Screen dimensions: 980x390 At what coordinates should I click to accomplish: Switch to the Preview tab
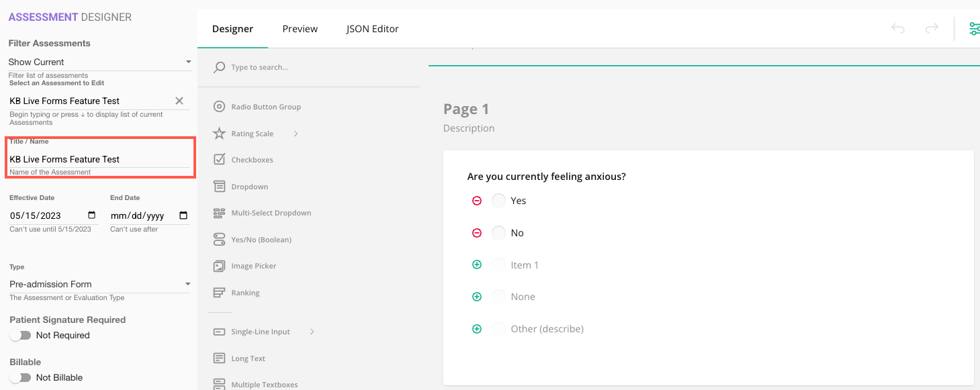point(300,29)
